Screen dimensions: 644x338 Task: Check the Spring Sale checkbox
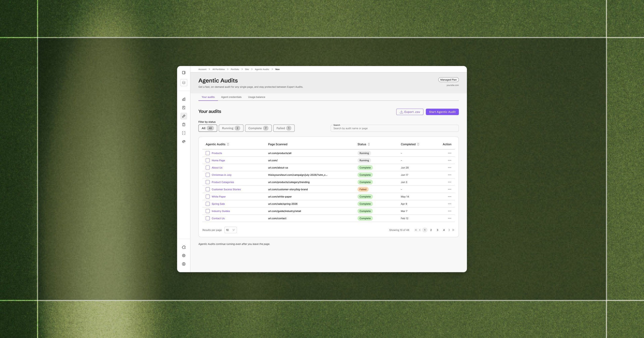point(207,204)
